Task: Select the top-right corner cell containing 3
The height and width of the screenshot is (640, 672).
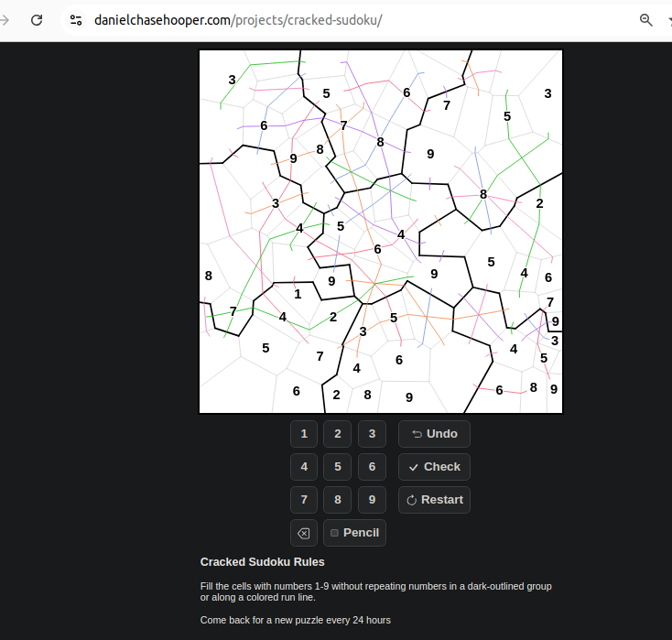Action: pyautogui.click(x=547, y=93)
